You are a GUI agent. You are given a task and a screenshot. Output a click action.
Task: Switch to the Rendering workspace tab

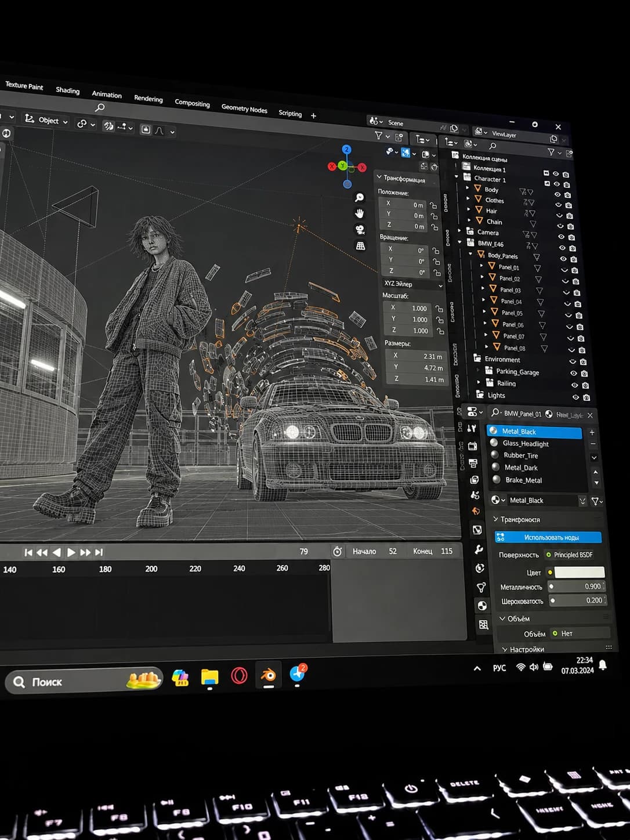coord(149,99)
